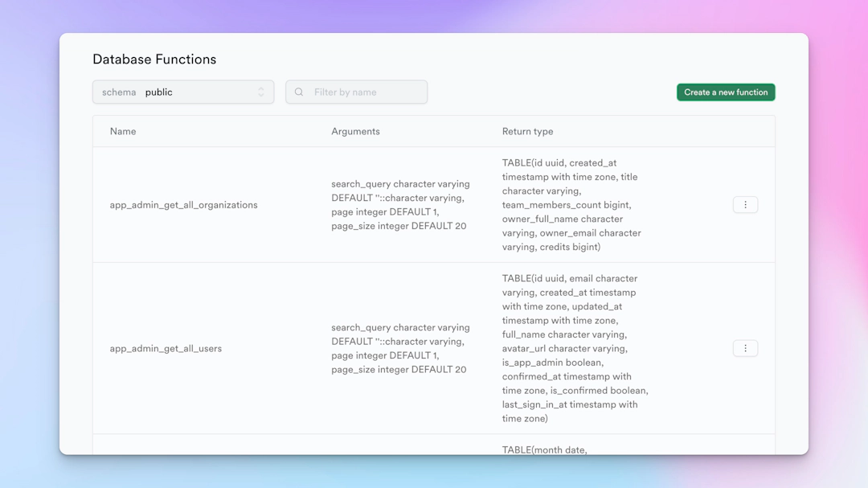The image size is (868, 488).
Task: Click the magnifier icon in filter field
Action: click(299, 92)
